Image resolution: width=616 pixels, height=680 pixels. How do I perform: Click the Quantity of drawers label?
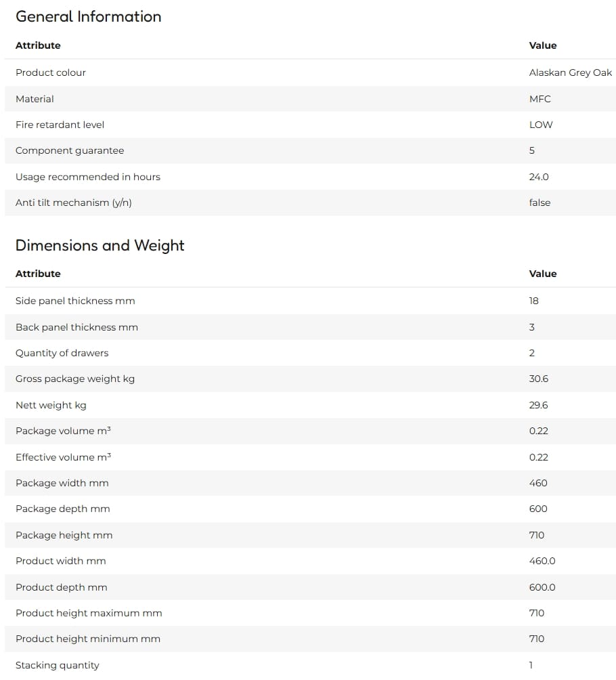[62, 353]
